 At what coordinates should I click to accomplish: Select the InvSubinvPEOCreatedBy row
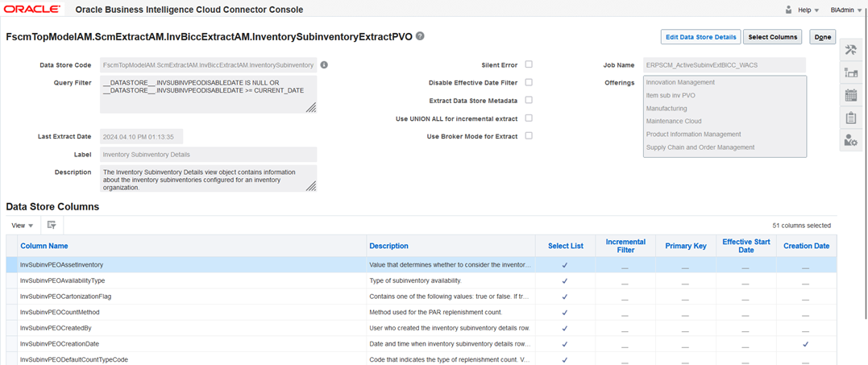point(422,328)
